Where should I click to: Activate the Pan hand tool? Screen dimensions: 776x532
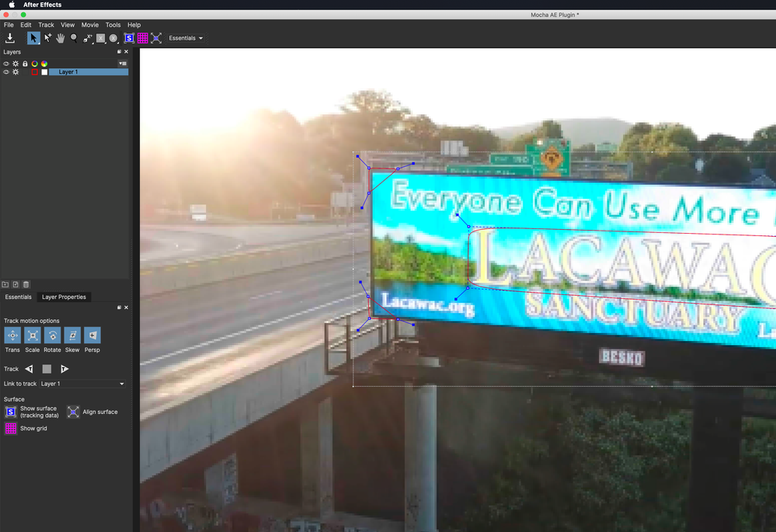point(61,38)
